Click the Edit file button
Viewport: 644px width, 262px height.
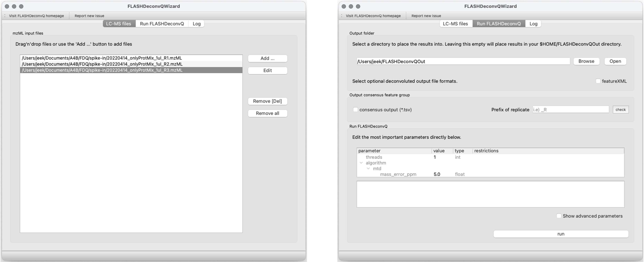coord(267,70)
